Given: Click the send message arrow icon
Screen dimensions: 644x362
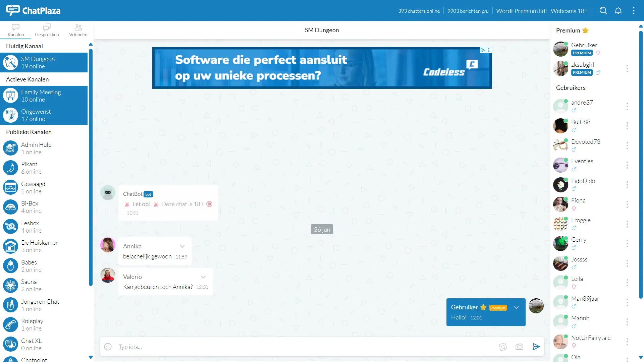Looking at the screenshot, I should (536, 347).
